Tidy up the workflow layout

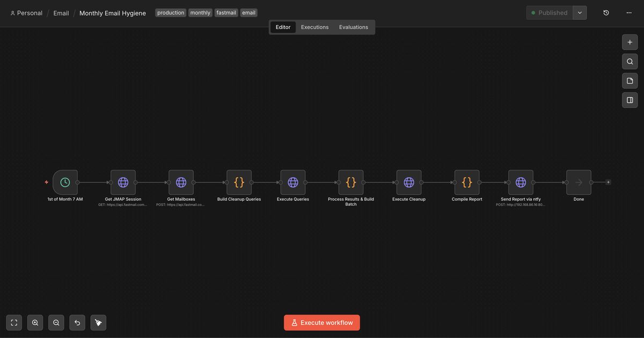(x=98, y=322)
